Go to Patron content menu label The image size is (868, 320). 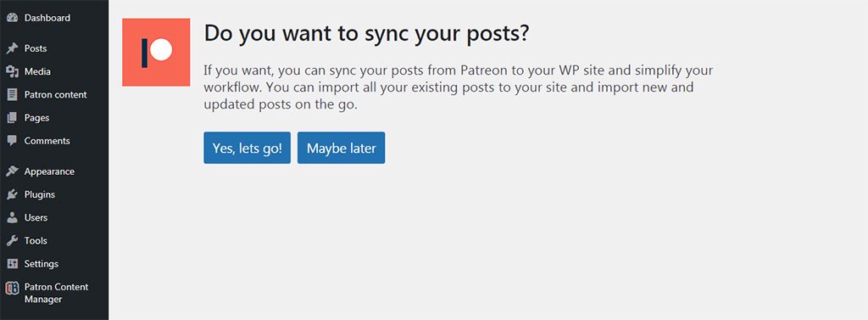tap(55, 95)
